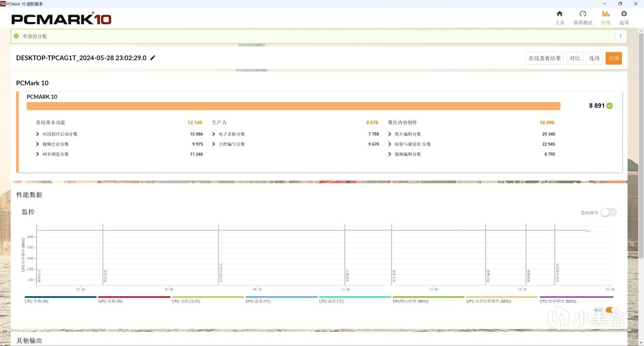Viewport: 644px width, 346px height.
Task: Click the 对比 compare button
Action: [x=575, y=58]
